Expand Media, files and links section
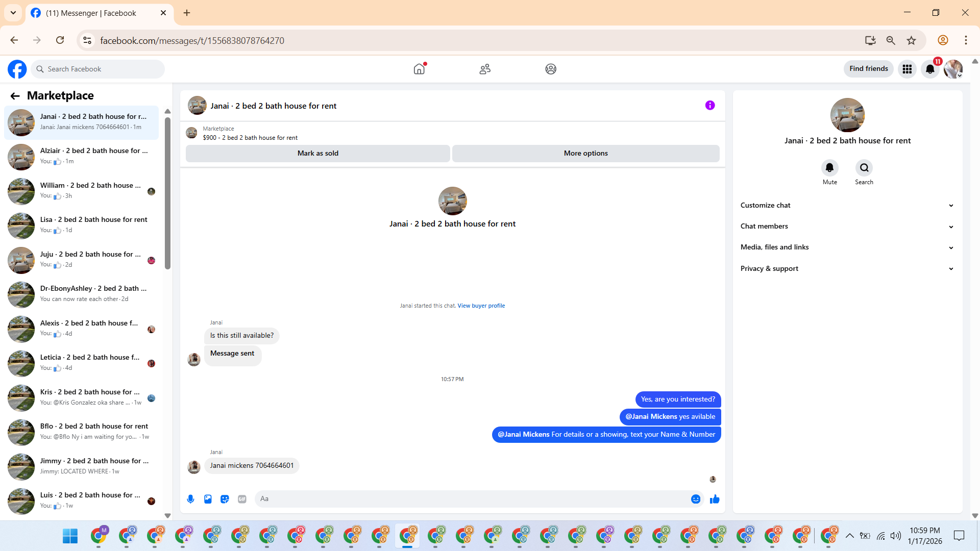This screenshot has width=980, height=551. pos(847,247)
